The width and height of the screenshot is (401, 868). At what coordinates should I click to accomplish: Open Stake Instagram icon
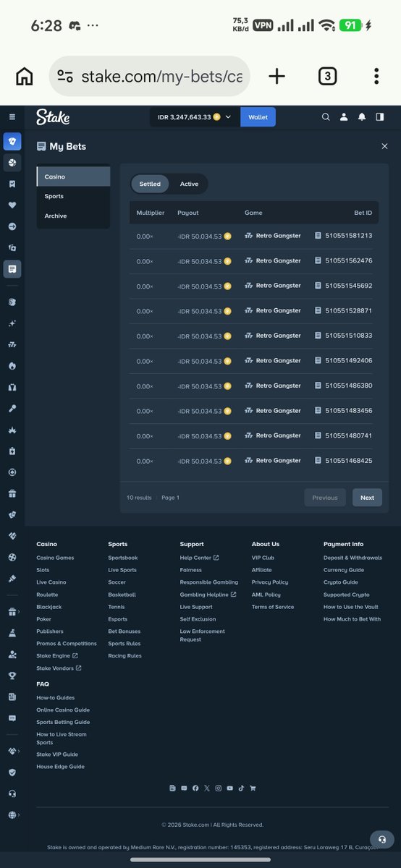click(x=218, y=788)
